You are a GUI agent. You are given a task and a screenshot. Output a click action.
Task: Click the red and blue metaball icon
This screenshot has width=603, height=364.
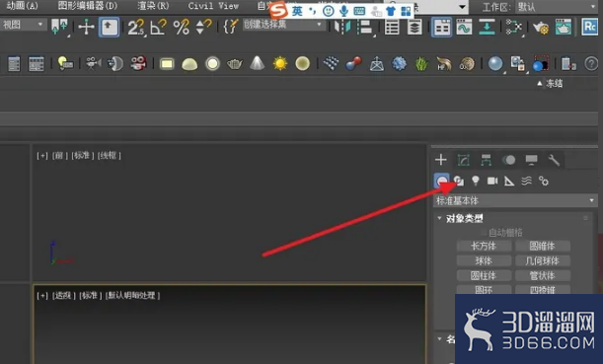coord(353,63)
